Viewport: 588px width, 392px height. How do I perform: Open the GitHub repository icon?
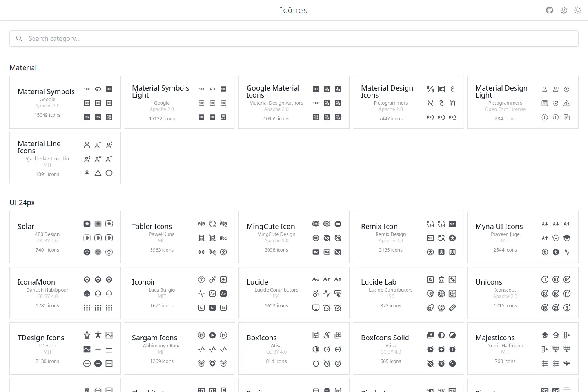(x=550, y=10)
